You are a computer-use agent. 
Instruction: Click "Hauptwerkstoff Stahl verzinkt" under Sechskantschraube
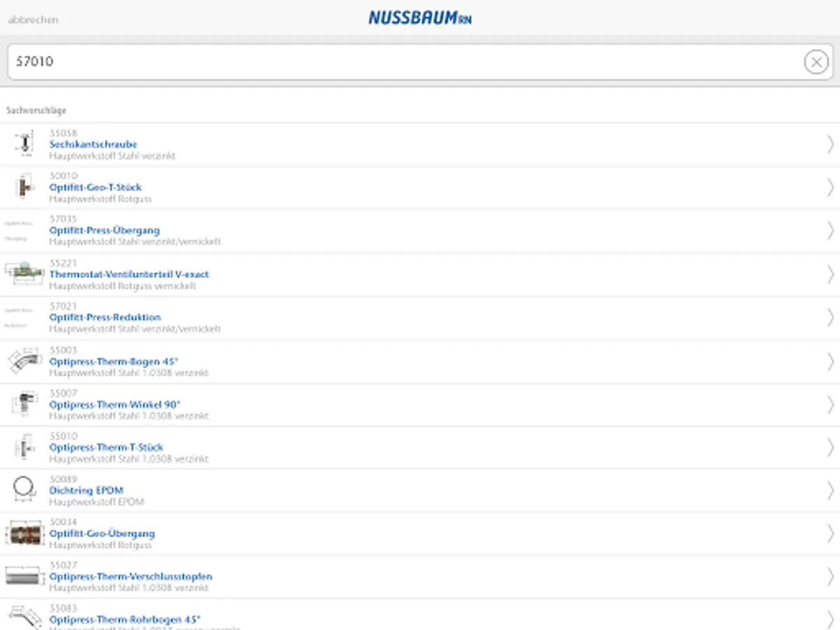pyautogui.click(x=112, y=155)
